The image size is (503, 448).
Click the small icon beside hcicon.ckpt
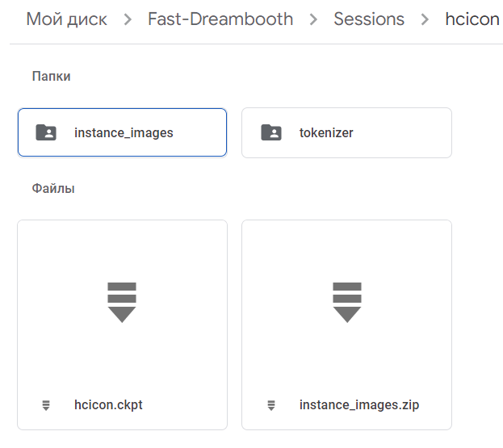[46, 405]
